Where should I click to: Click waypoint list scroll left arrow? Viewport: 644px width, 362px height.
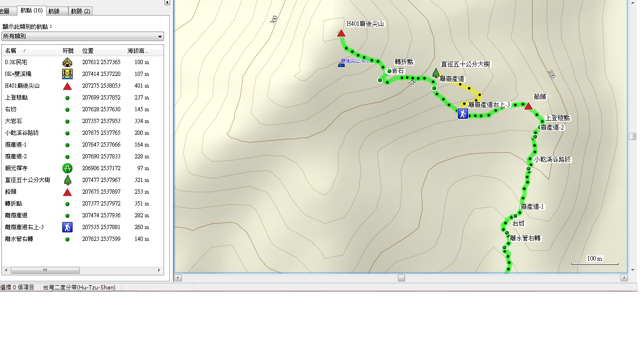(6, 271)
